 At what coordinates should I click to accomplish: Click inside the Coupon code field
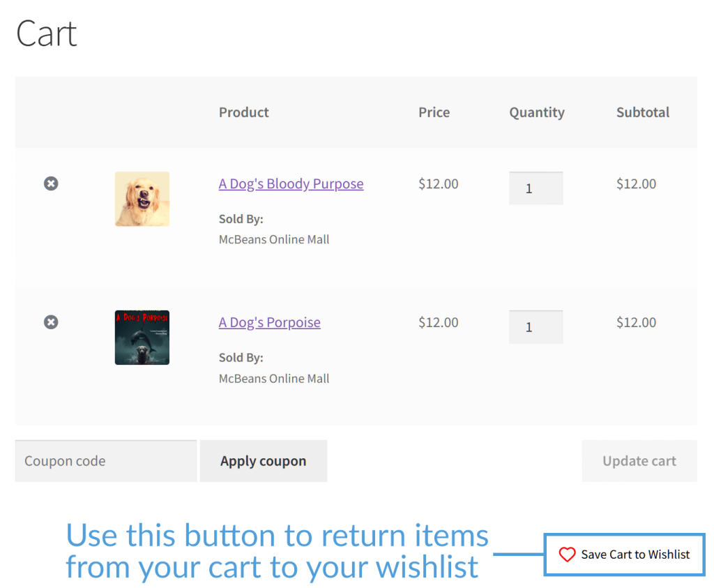pyautogui.click(x=105, y=460)
